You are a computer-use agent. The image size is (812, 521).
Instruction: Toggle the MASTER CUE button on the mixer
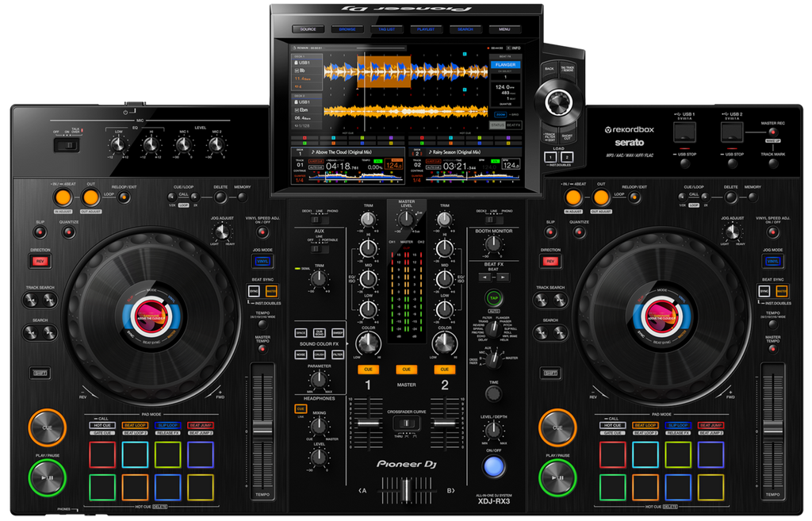click(x=406, y=370)
